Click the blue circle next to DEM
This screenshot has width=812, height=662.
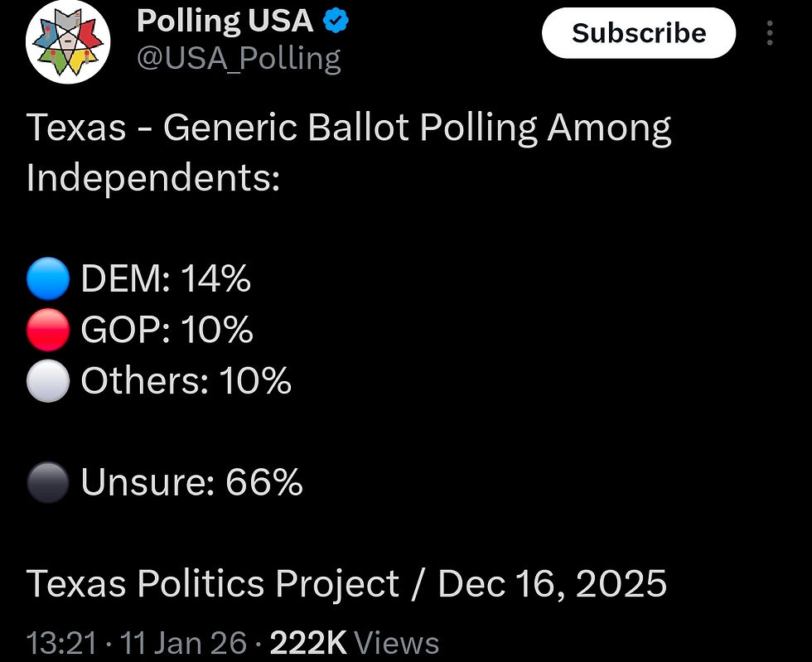(x=47, y=279)
